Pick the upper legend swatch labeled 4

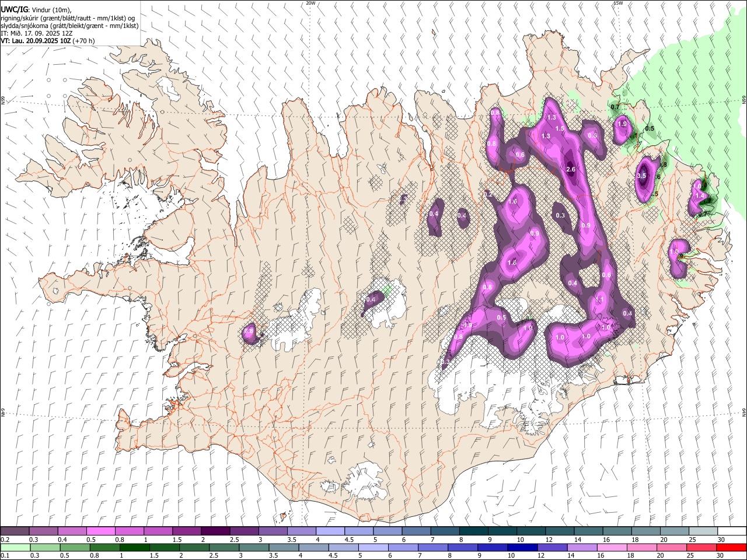pos(330,531)
